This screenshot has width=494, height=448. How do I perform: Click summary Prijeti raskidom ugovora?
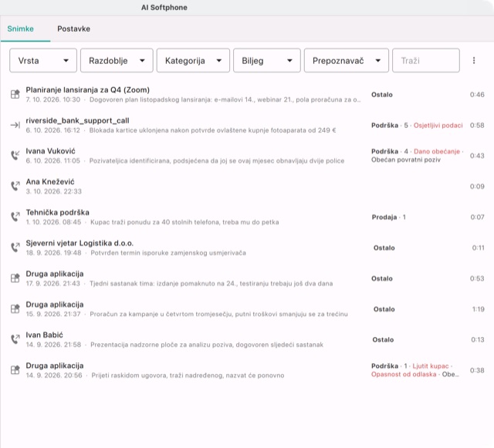[188, 376]
